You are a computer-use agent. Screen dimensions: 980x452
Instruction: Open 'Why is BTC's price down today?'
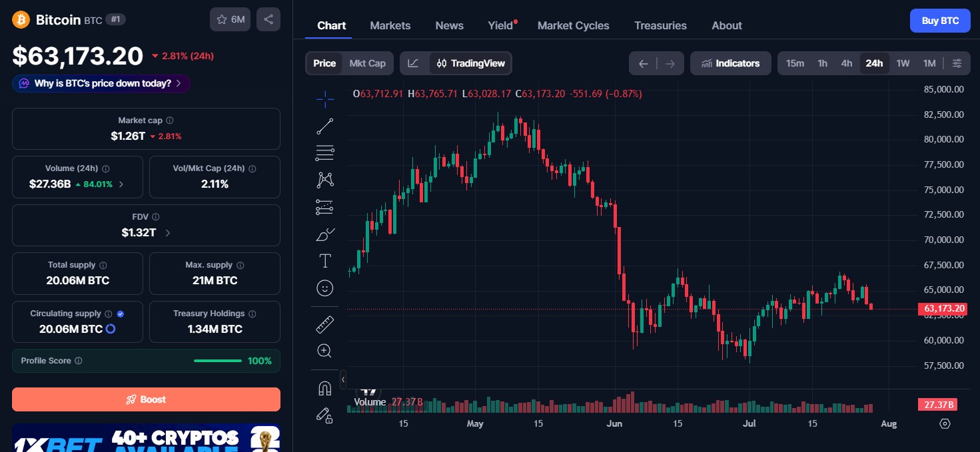click(x=101, y=83)
